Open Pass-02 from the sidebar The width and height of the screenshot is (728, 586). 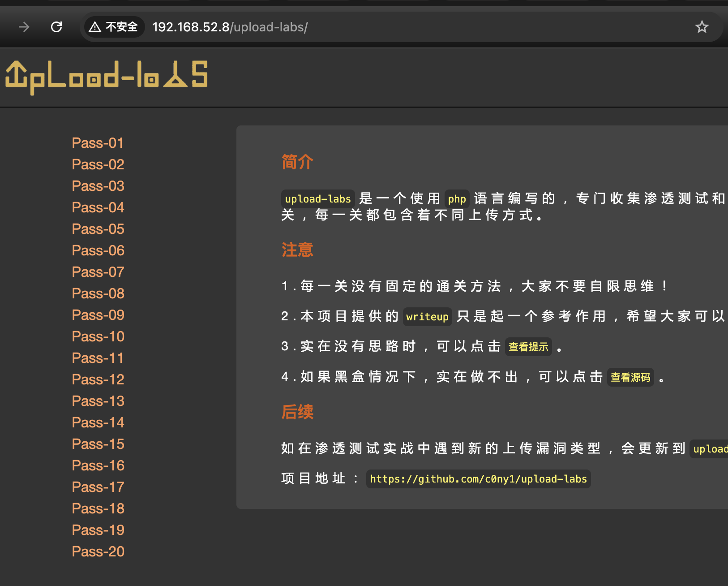tap(98, 164)
